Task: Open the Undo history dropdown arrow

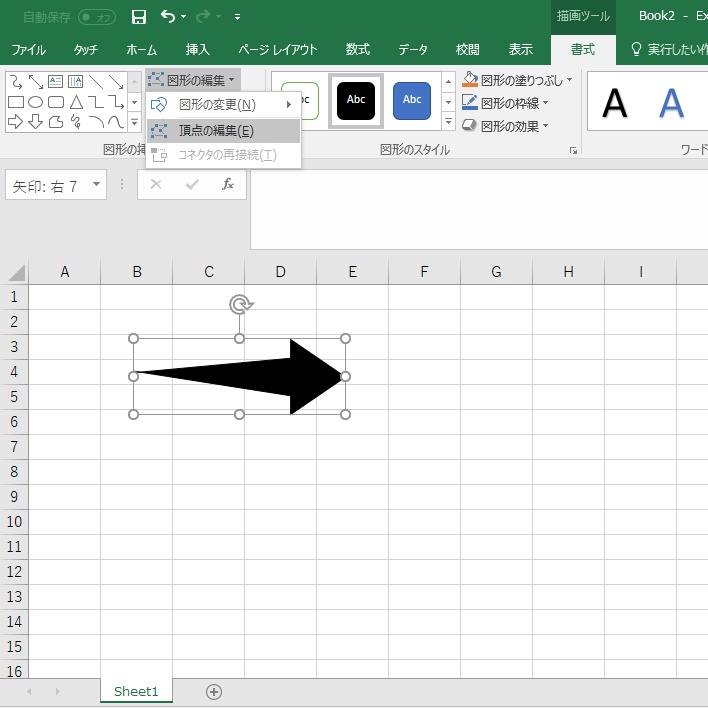Action: (x=183, y=17)
